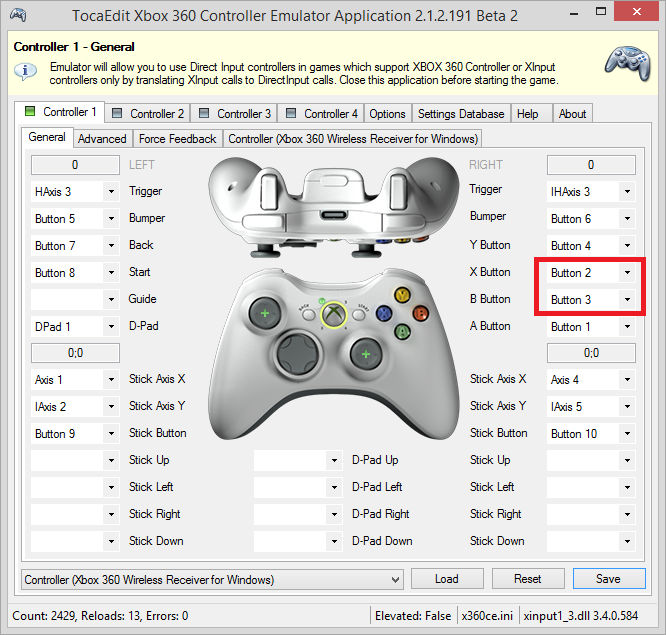Switch to the Advanced sub-tab
The image size is (666, 635).
tap(102, 139)
